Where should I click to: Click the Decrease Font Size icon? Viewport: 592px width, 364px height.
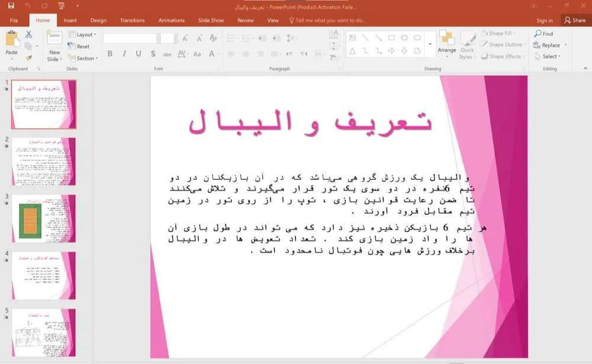(200, 38)
